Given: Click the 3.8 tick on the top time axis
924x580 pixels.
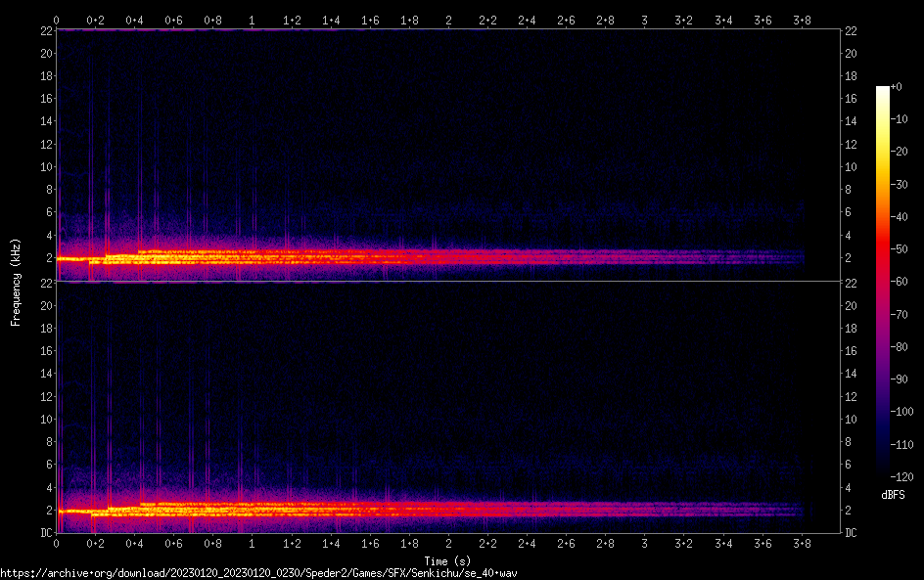Looking at the screenshot, I should point(801,20).
